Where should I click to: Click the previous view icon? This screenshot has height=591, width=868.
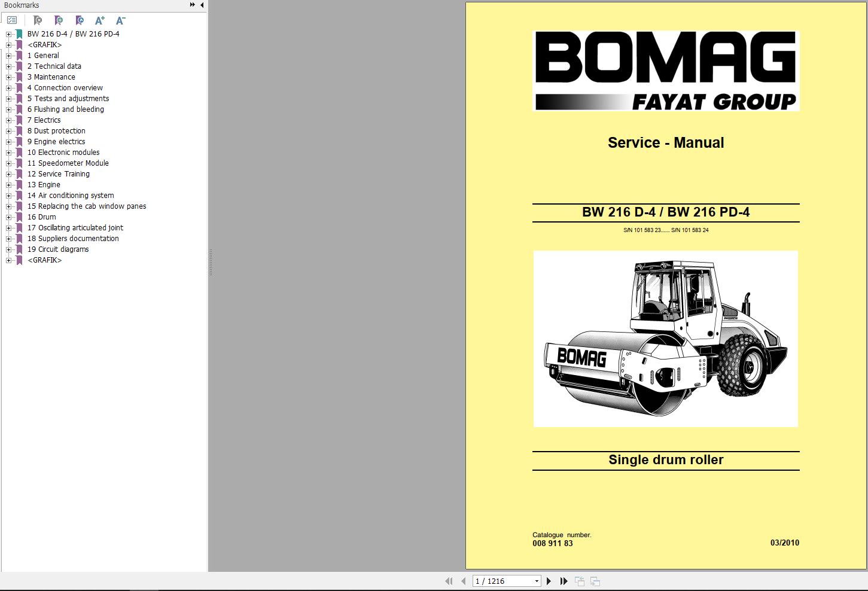coord(578,581)
